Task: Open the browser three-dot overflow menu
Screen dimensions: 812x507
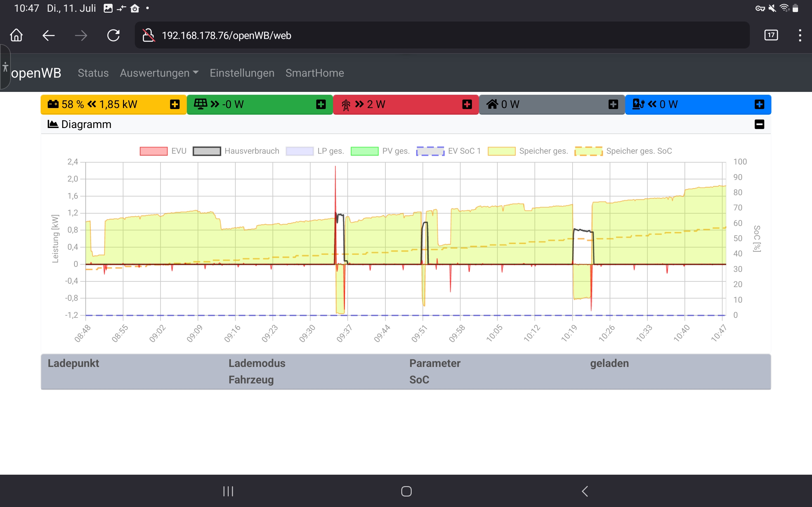Action: [800, 35]
